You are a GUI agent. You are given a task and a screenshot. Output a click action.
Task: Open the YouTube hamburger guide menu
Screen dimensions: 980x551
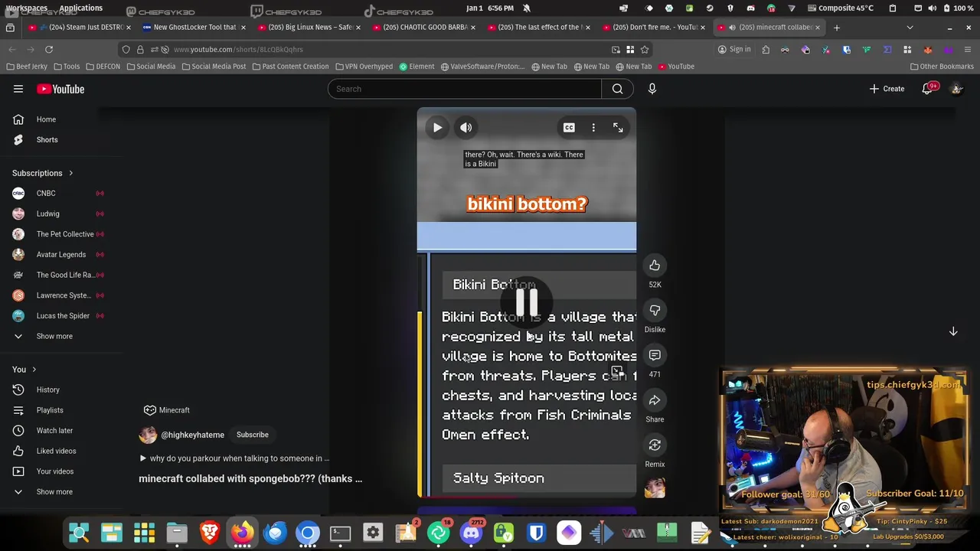pyautogui.click(x=18, y=89)
